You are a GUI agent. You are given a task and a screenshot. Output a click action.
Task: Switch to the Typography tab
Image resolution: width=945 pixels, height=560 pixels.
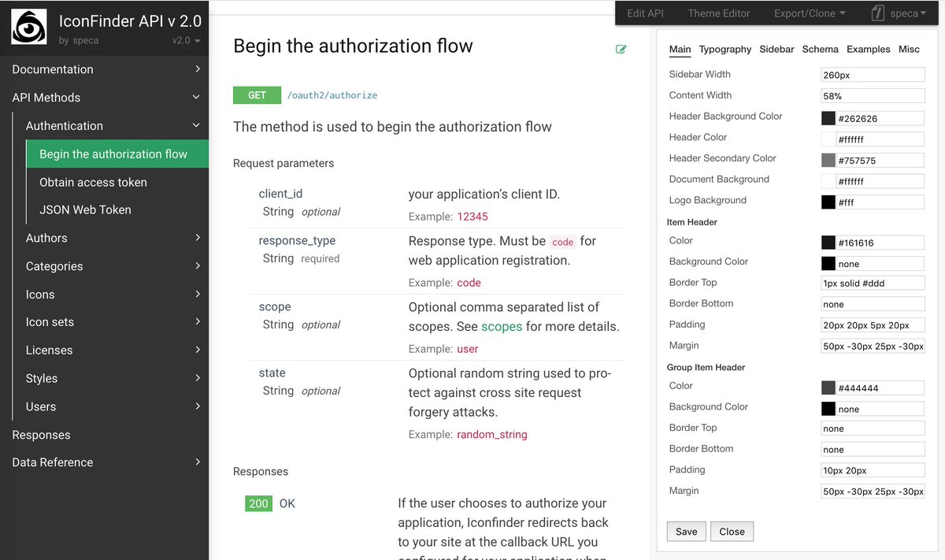725,49
